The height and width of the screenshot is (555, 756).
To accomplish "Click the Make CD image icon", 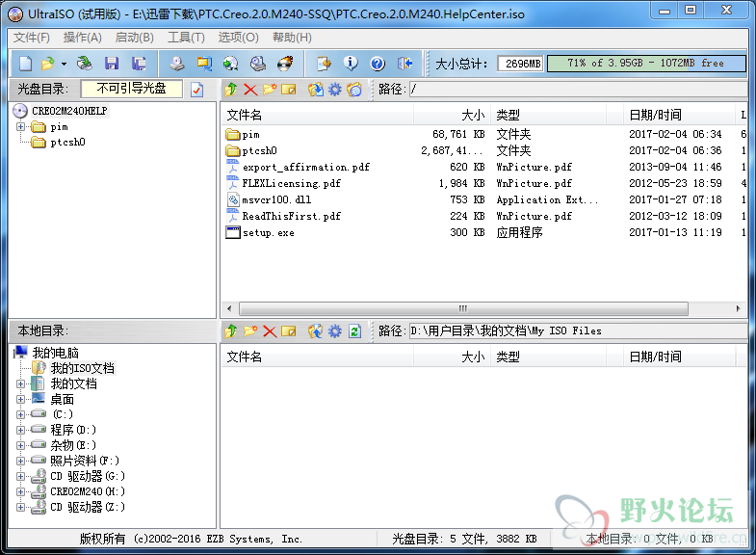I will pos(177,64).
